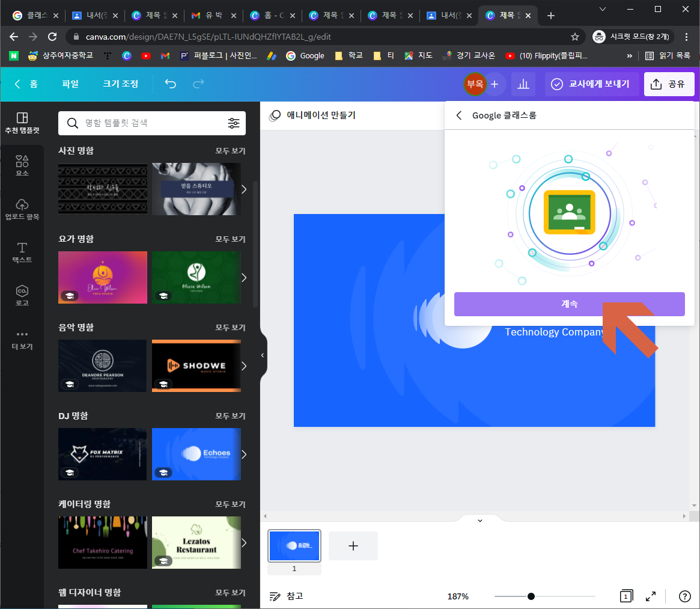Switch to the 홈 - C Canva browser tab

tap(273, 16)
